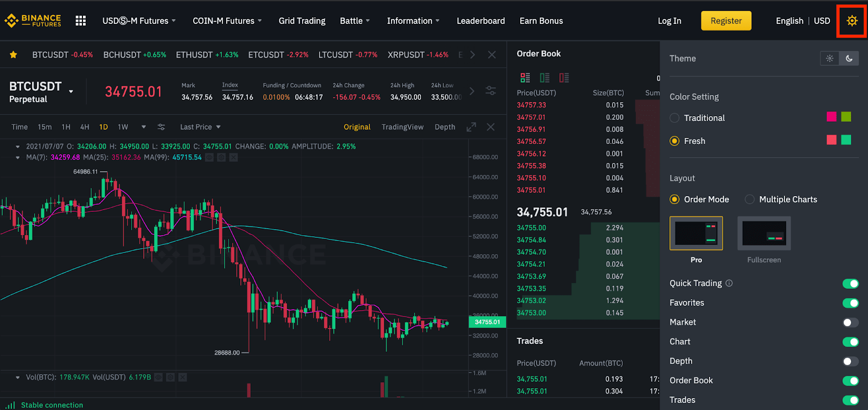The image size is (868, 410).
Task: Hide the MA indicator via eye icon
Action: click(209, 157)
